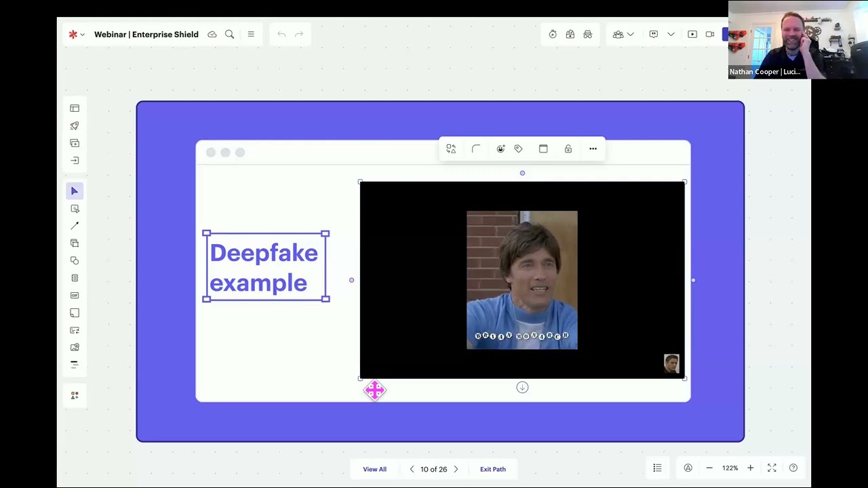The image size is (868, 488).
Task: Open the templates panel icon
Action: [x=75, y=108]
